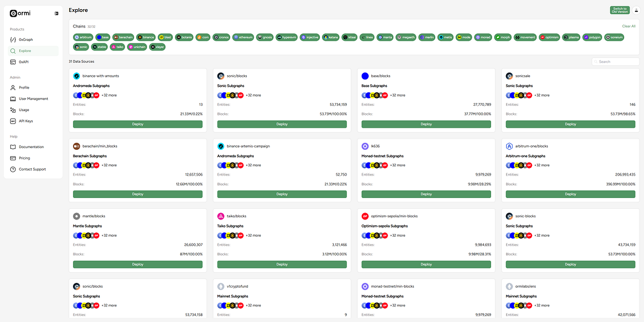Deploy the base/blocks subgraph

pyautogui.click(x=427, y=124)
